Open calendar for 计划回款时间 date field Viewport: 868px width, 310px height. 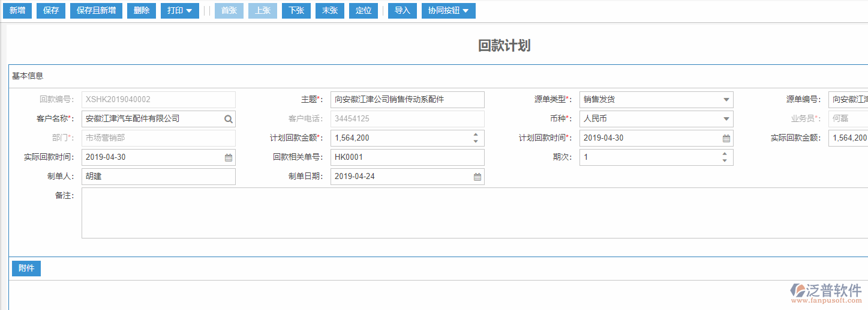click(x=726, y=138)
